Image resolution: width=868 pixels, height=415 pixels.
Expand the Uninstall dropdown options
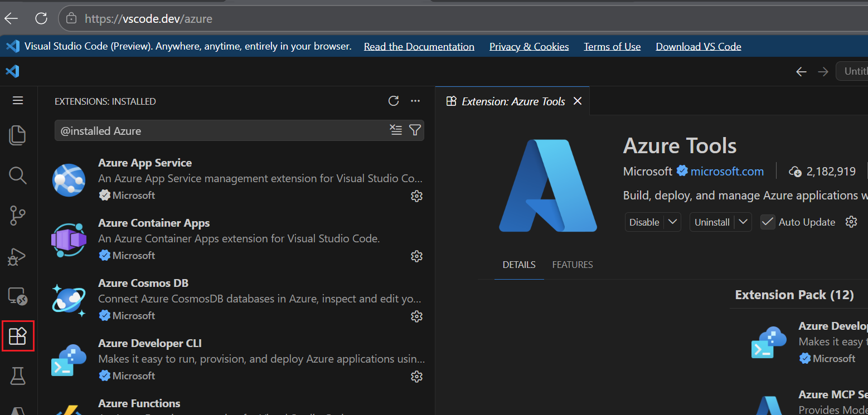(x=743, y=222)
